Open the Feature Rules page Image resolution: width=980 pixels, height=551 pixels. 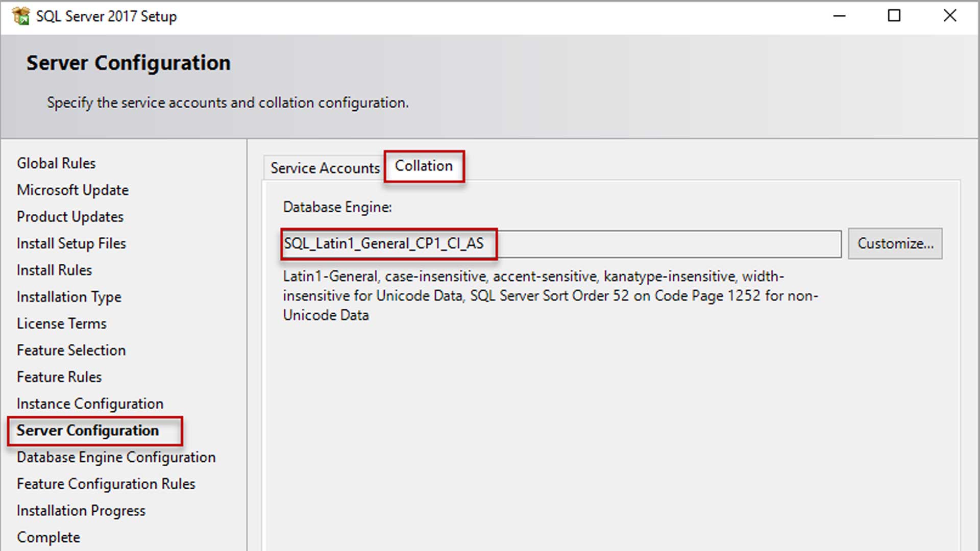(x=59, y=377)
